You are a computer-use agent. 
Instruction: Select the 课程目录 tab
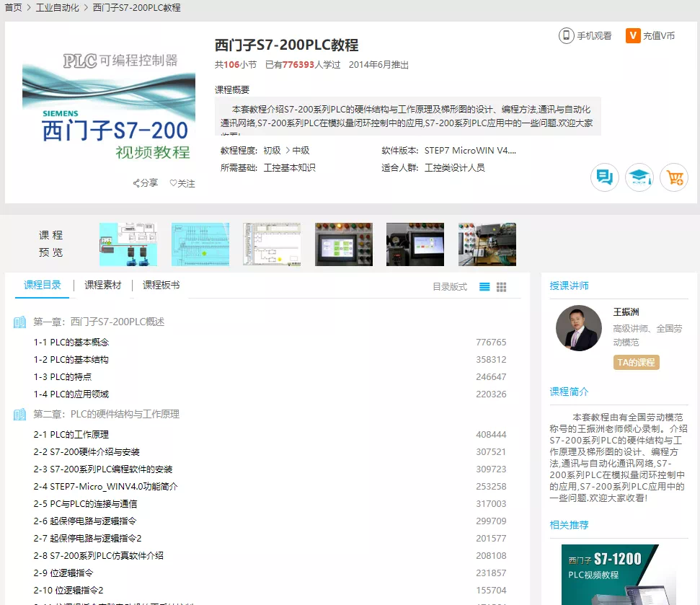tap(43, 285)
